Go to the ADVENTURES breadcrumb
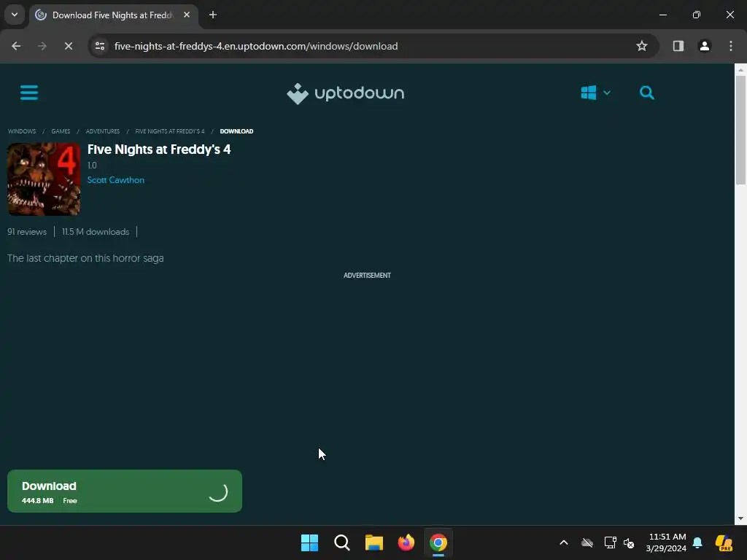The height and width of the screenshot is (560, 747). point(102,131)
